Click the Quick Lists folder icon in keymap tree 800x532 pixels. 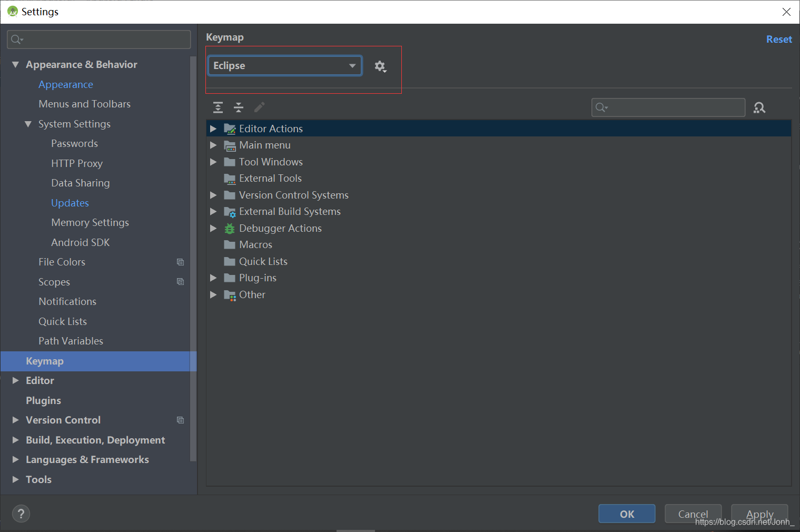(230, 261)
